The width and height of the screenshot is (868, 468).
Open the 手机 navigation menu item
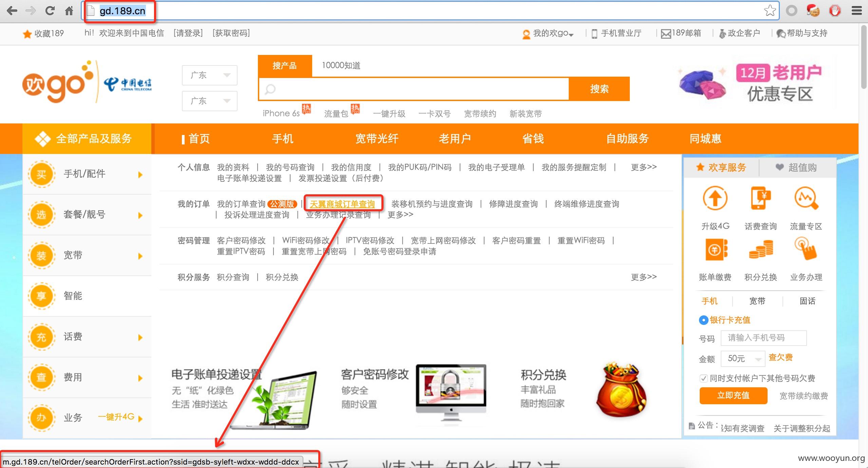pyautogui.click(x=283, y=139)
